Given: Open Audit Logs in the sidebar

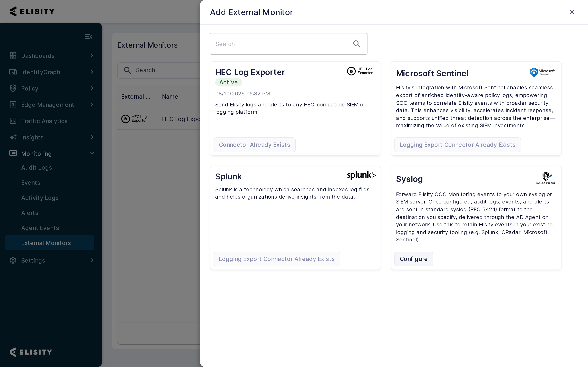Looking at the screenshot, I should (37, 167).
